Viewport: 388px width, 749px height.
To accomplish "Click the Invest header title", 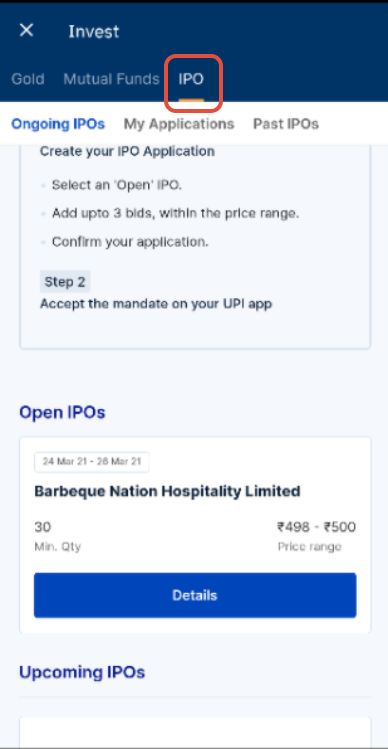I will [94, 32].
